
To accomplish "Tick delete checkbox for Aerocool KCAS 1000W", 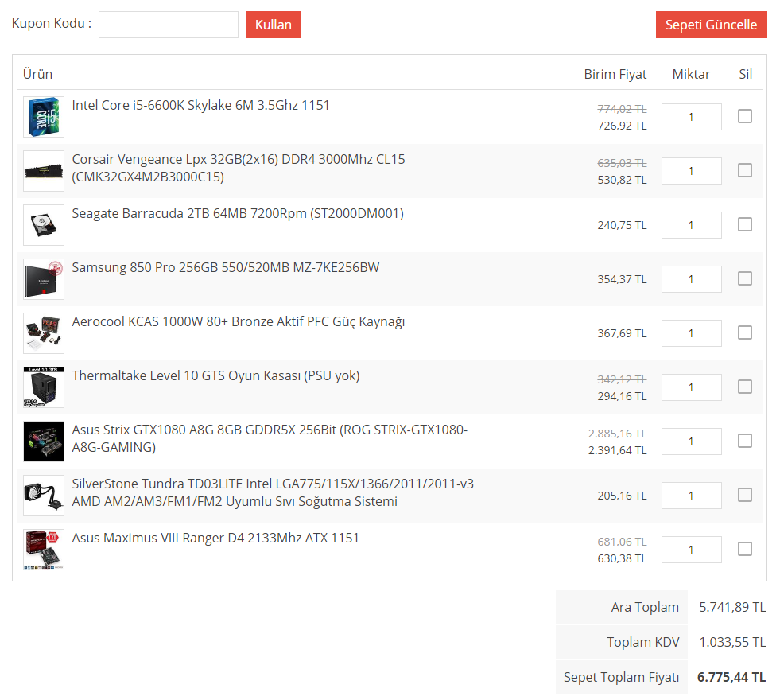I will tap(745, 332).
